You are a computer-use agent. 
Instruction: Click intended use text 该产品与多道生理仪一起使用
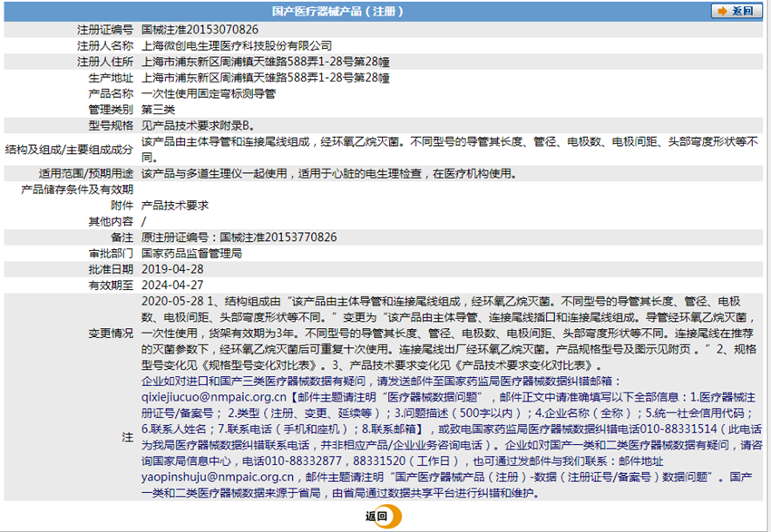(214, 173)
